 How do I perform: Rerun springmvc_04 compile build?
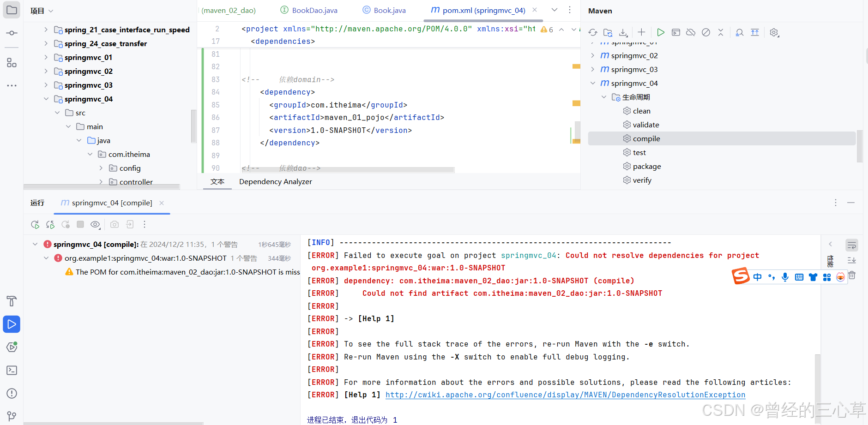coord(35,224)
